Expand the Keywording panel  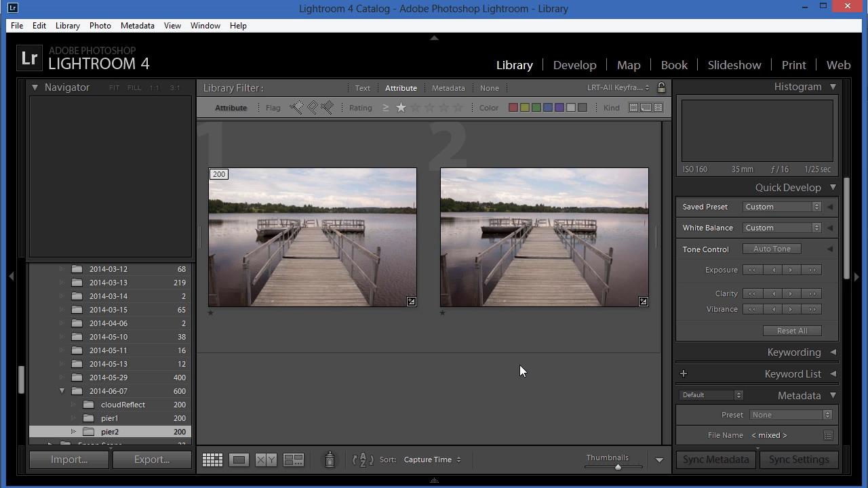(x=833, y=352)
